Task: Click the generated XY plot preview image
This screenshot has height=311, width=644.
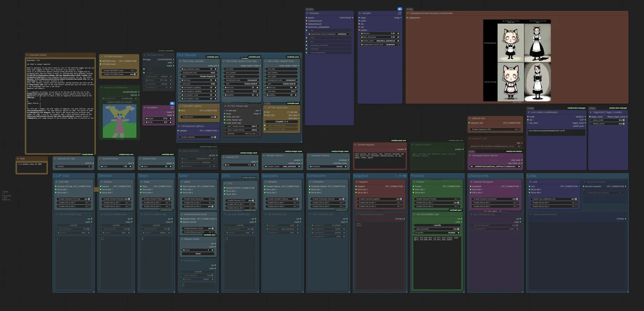Action: point(517,60)
